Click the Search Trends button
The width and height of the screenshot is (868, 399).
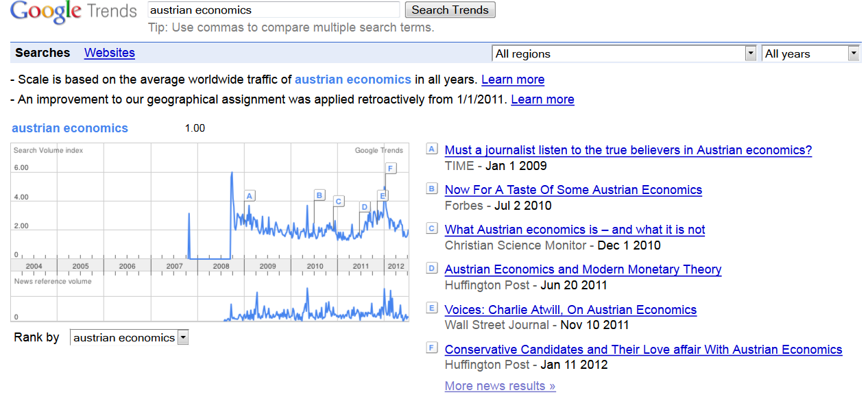(450, 10)
